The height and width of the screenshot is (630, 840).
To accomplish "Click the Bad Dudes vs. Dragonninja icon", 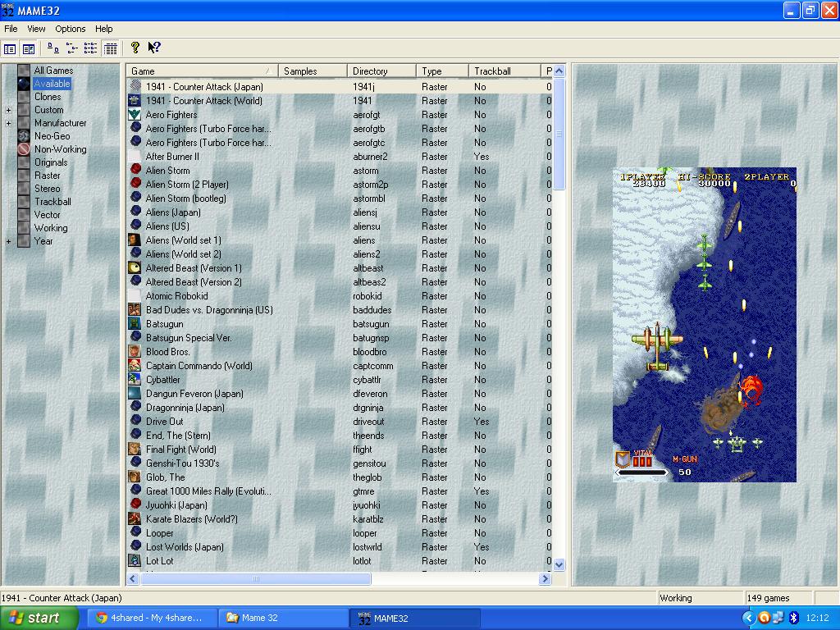I will 135,309.
